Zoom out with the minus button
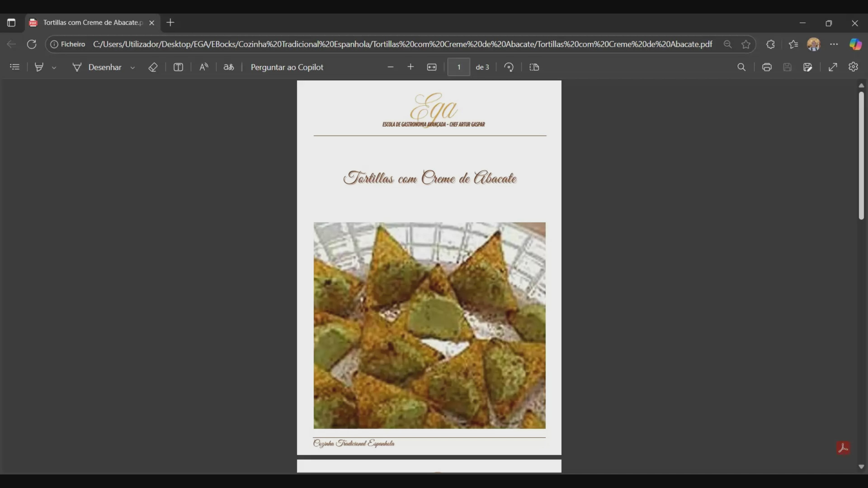Screen dimensions: 868x488 (391, 67)
